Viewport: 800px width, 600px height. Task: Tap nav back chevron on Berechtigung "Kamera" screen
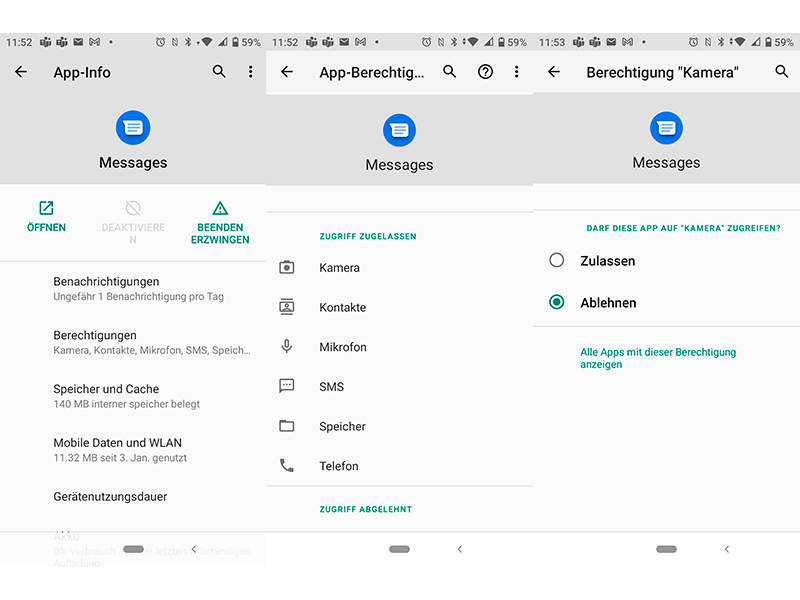click(727, 549)
